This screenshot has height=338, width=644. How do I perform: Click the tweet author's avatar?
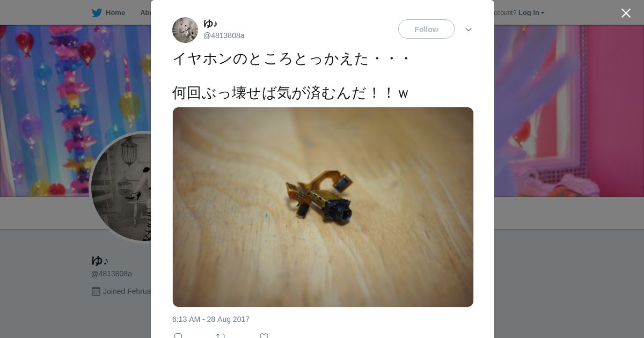[185, 30]
